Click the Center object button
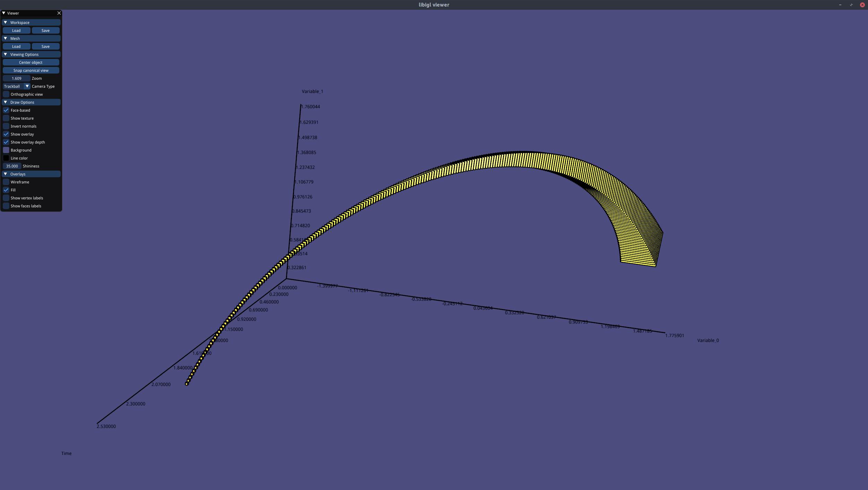 click(x=31, y=62)
